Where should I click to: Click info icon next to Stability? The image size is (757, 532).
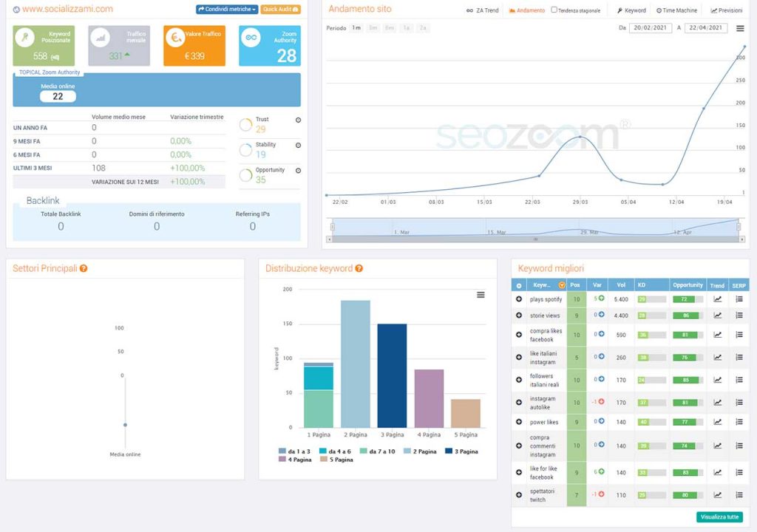299,146
